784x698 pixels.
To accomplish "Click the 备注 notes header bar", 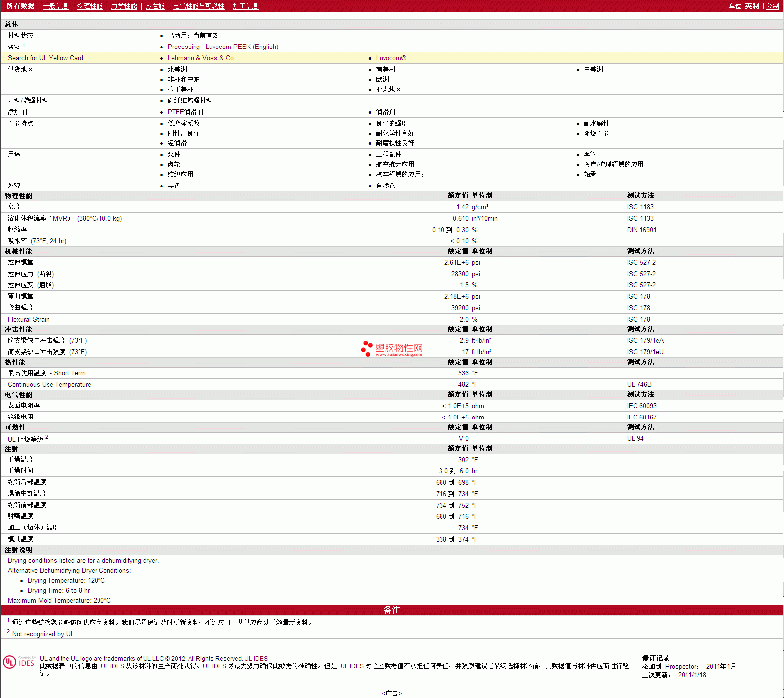I will (x=392, y=610).
